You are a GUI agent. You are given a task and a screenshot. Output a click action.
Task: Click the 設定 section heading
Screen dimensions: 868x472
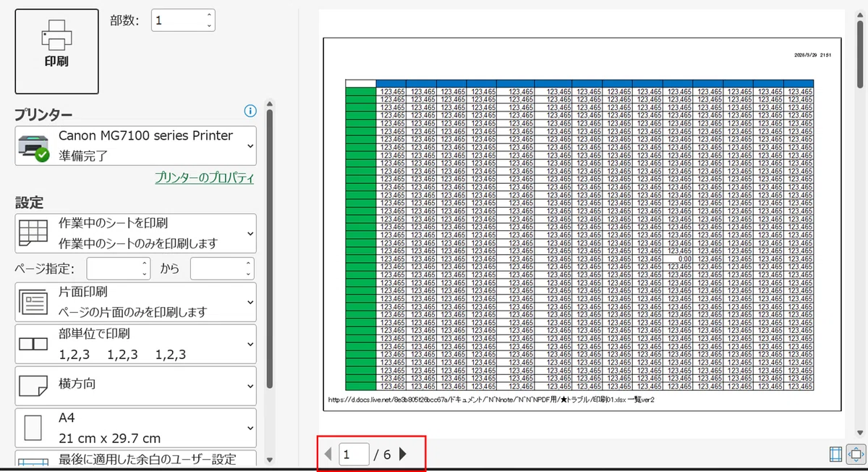pos(30,203)
